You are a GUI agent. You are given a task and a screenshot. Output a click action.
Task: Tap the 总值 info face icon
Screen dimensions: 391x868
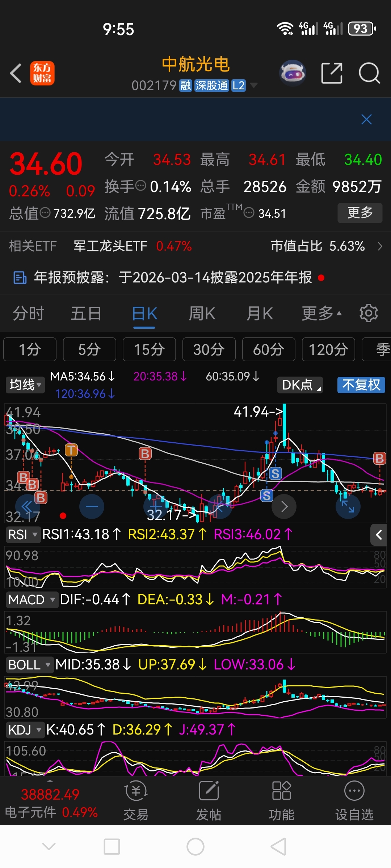[45, 213]
